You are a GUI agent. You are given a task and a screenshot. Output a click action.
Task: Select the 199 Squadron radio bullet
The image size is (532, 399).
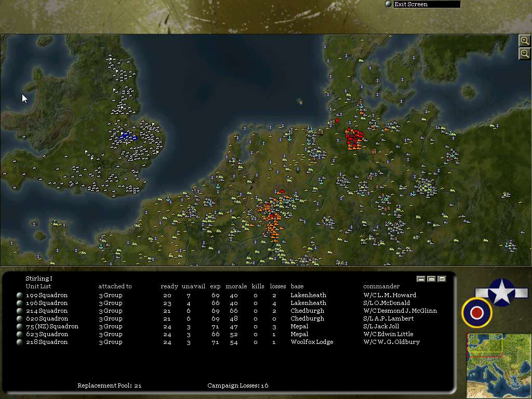coord(20,295)
